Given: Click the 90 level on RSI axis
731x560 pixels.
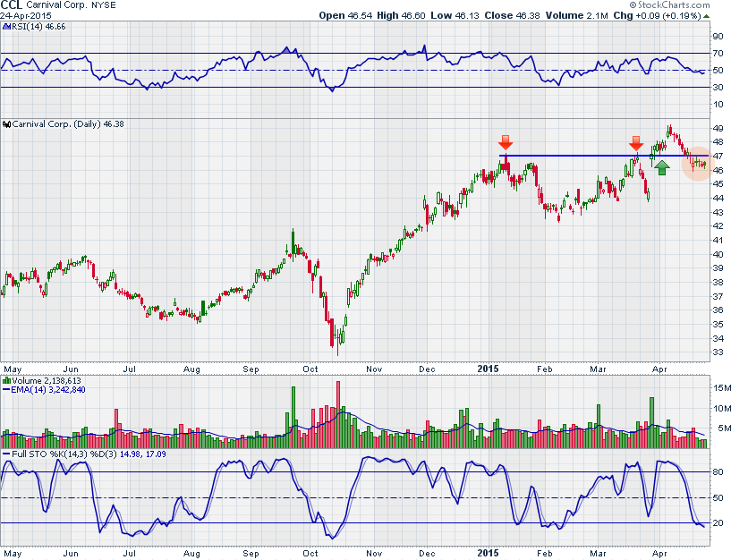Looking at the screenshot, I should pyautogui.click(x=718, y=37).
